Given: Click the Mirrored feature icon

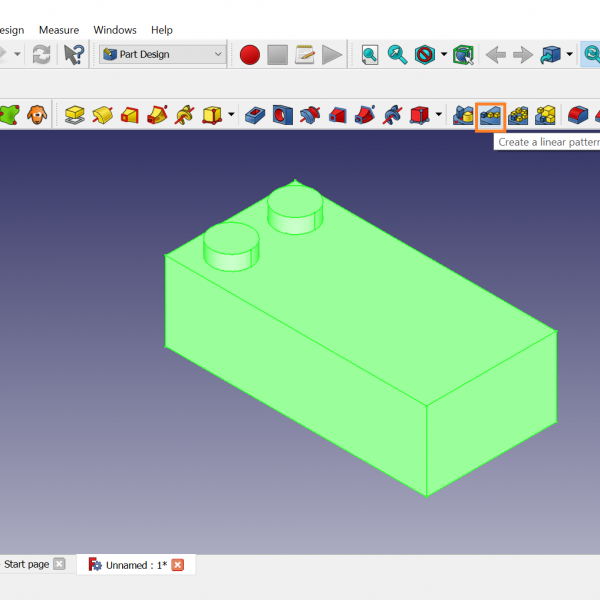Looking at the screenshot, I should pyautogui.click(x=463, y=115).
